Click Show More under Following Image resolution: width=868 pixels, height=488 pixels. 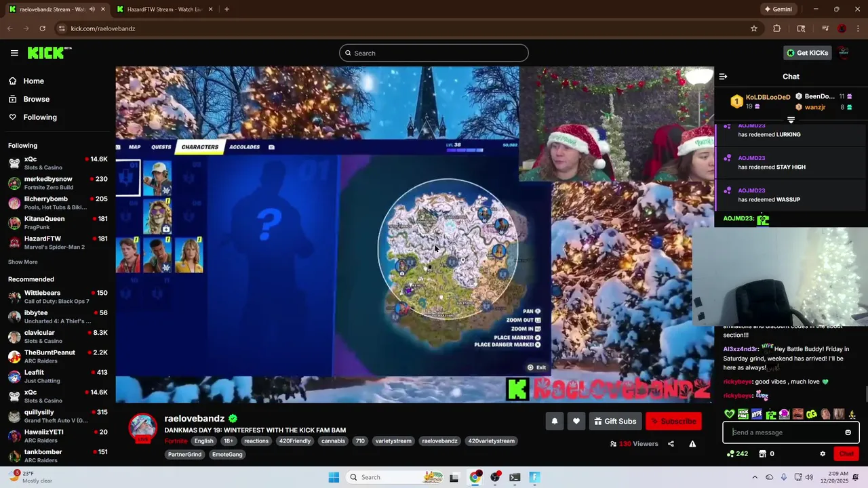pos(23,262)
